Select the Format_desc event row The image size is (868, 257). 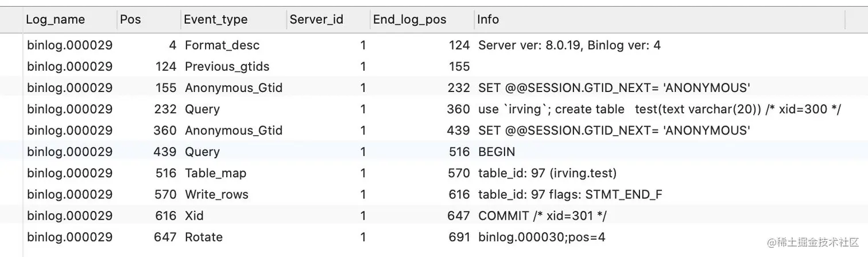pos(434,45)
